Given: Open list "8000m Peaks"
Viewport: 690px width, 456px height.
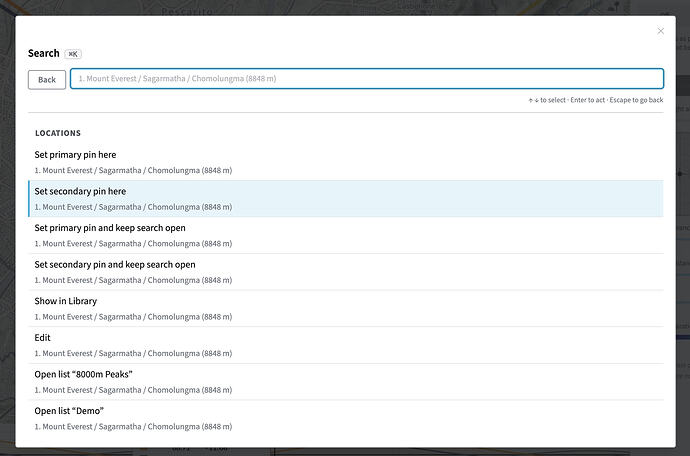Looking at the screenshot, I should tap(346, 382).
